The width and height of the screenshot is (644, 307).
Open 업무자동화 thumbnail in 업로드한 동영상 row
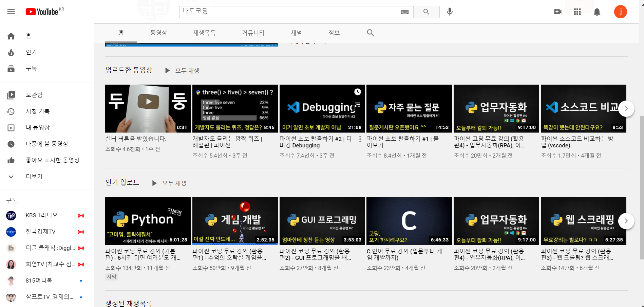click(496, 109)
